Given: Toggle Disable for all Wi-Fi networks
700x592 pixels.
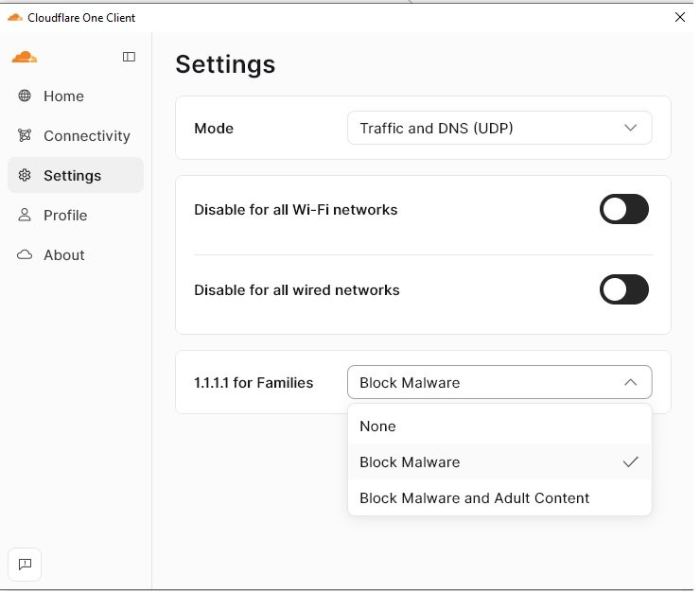Looking at the screenshot, I should (x=623, y=209).
